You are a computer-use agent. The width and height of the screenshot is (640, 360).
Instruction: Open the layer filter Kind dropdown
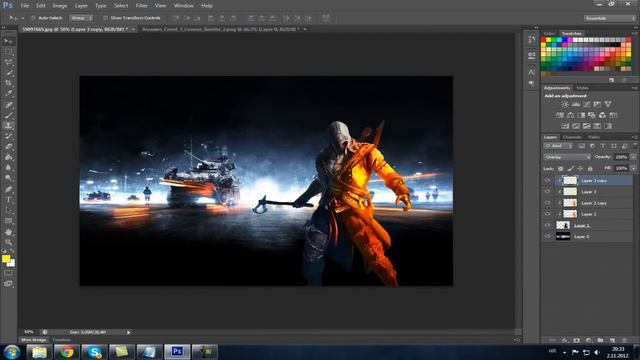[x=558, y=146]
